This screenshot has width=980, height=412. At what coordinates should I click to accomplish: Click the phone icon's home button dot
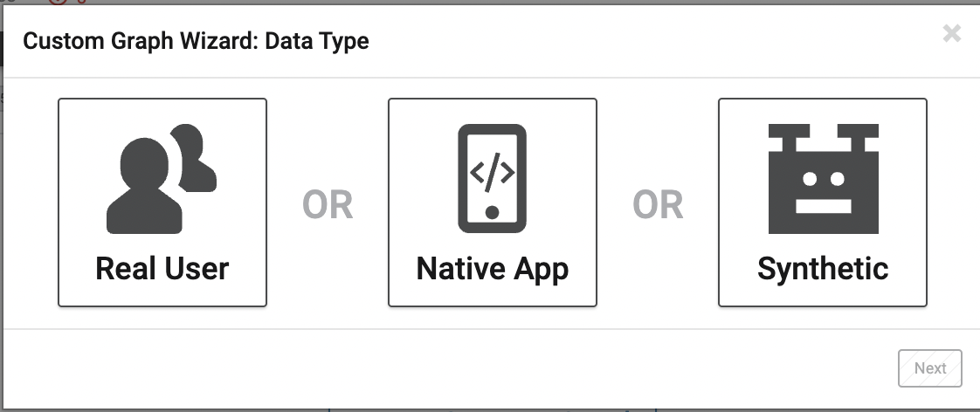coord(492,212)
